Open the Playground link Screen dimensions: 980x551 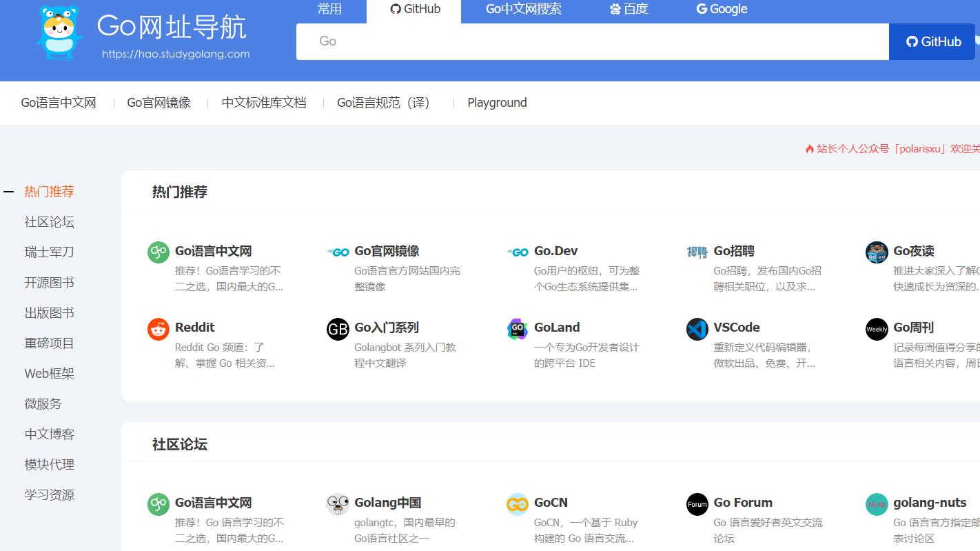(x=497, y=103)
